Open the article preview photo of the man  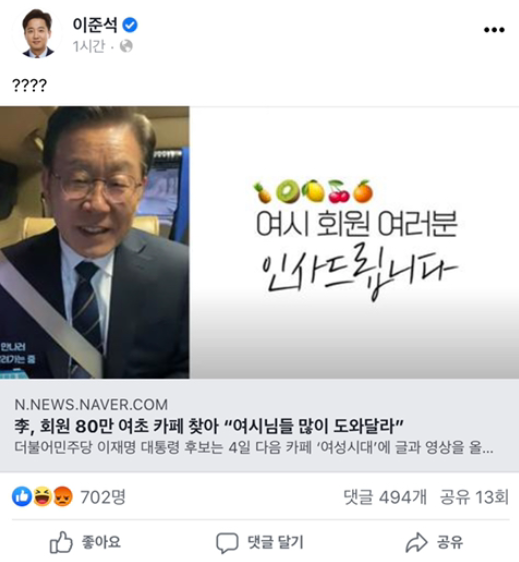[95, 242]
